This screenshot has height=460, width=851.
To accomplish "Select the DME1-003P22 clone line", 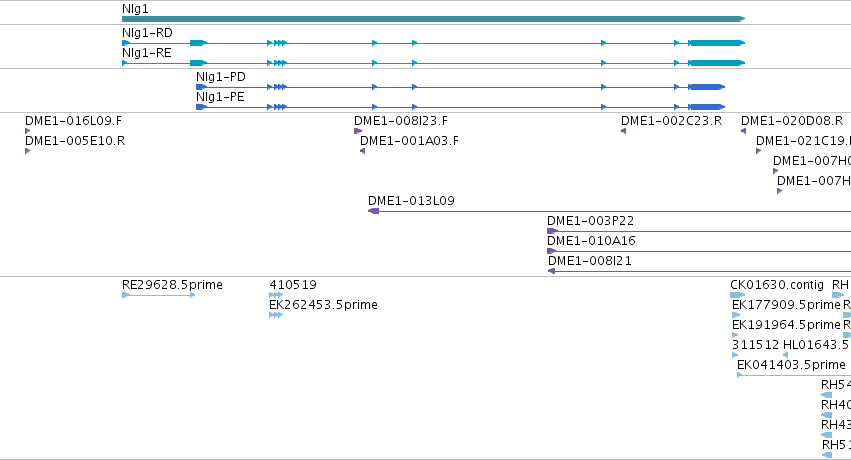I will pos(699,231).
